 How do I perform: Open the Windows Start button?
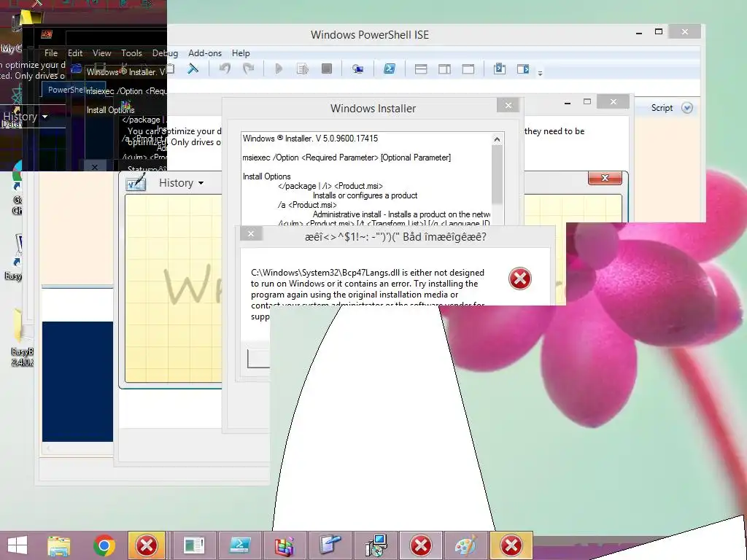[18, 545]
